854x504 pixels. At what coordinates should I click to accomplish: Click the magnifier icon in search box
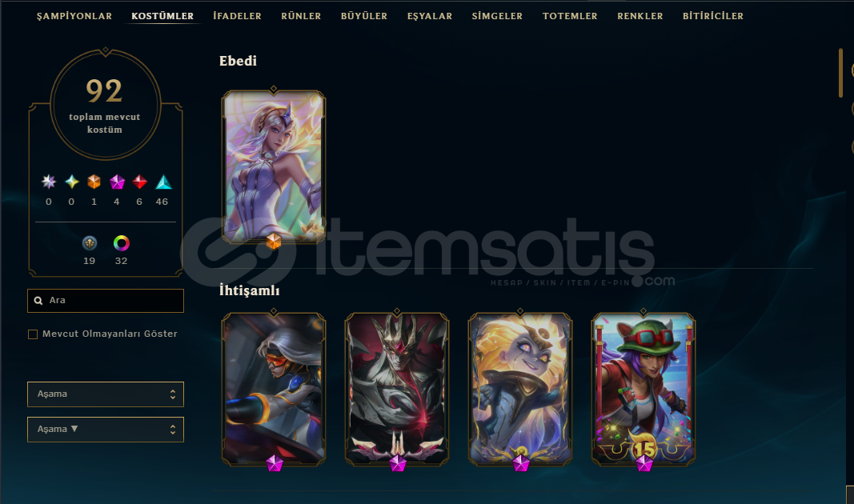point(38,301)
